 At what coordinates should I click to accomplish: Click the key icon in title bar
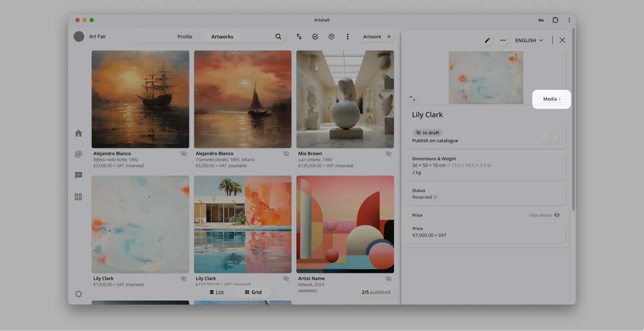[x=541, y=20]
